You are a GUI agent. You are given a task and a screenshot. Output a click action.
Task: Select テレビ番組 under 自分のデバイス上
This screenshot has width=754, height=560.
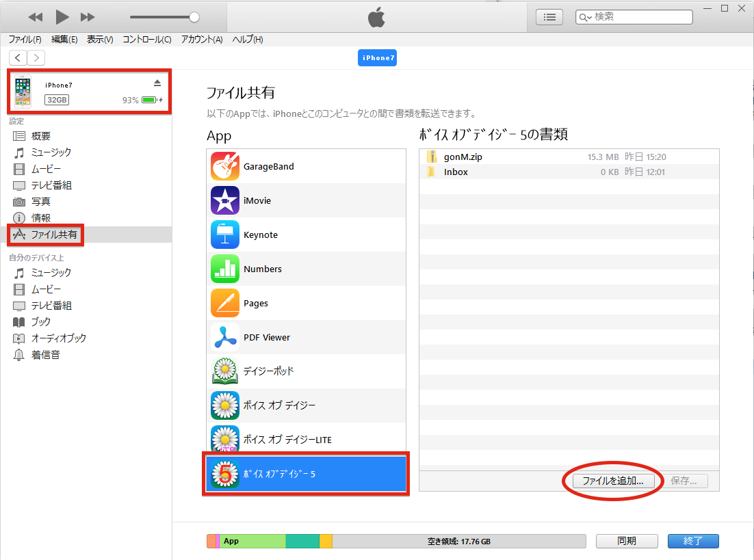pyautogui.click(x=51, y=305)
